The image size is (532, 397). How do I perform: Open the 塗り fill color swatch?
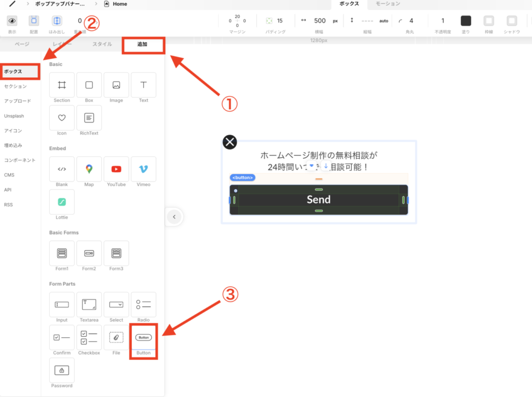coord(466,21)
